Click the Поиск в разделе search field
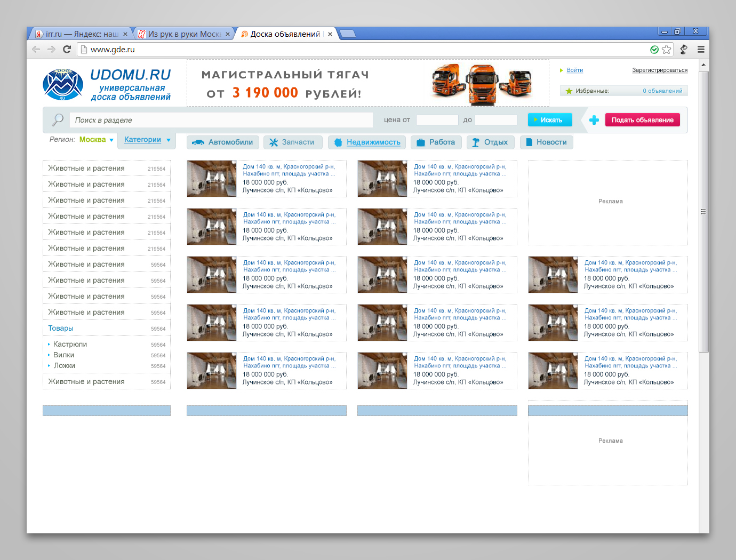Screen dimensions: 736x560 221,120
